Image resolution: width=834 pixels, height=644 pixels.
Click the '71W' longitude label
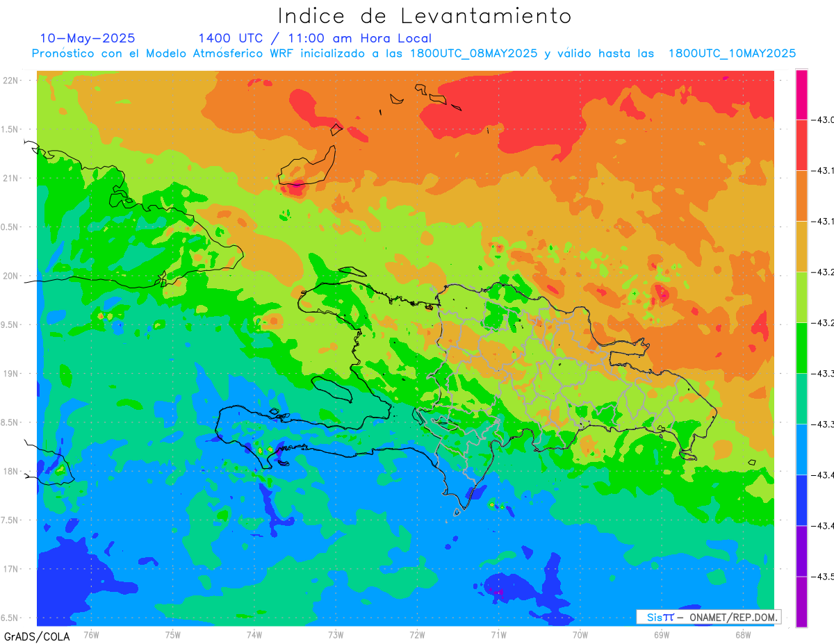coord(498,634)
